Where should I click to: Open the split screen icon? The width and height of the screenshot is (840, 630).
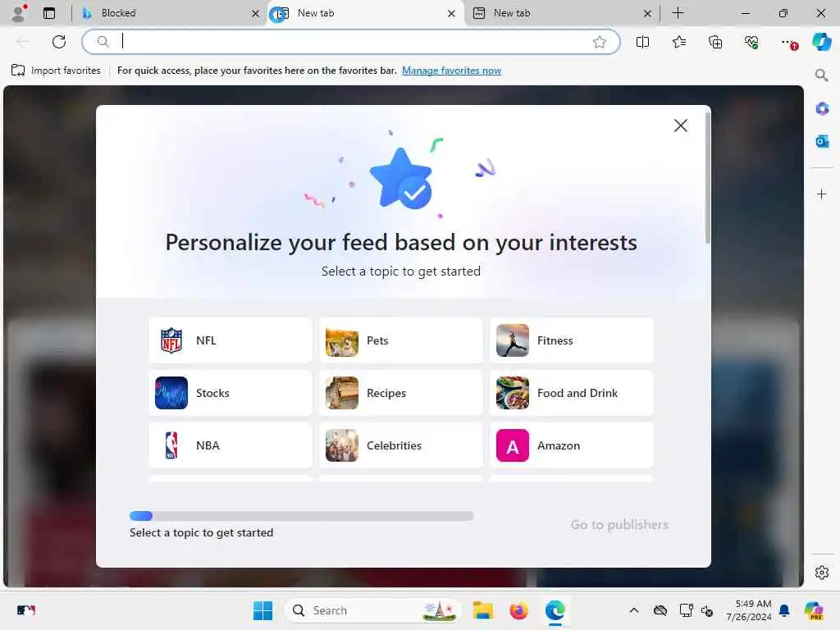(x=642, y=42)
